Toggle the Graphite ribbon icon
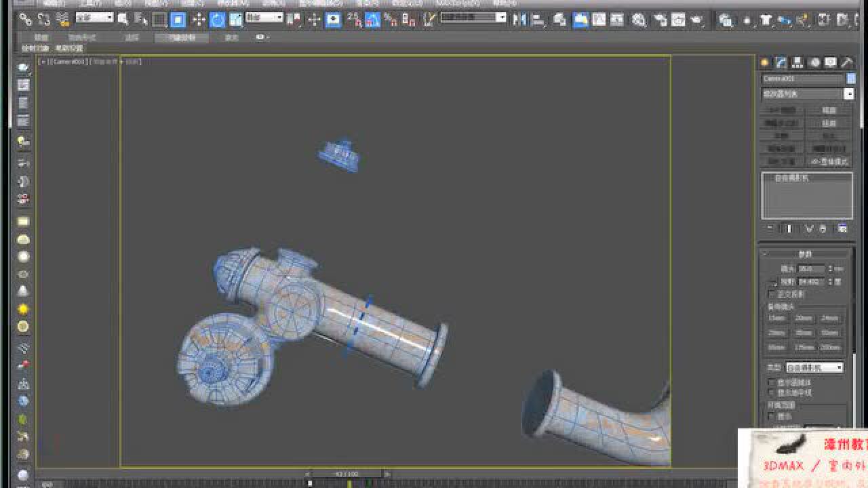Screen dimensions: 868x488 pos(580,20)
